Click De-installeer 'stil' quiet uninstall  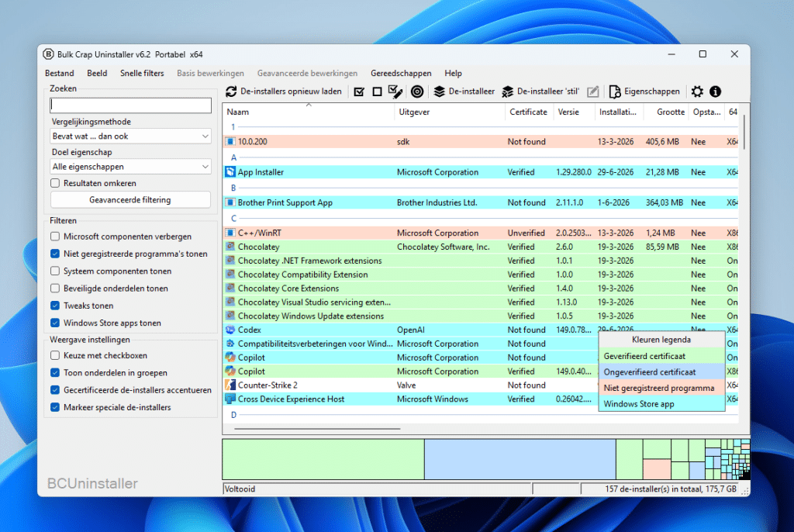pos(540,92)
